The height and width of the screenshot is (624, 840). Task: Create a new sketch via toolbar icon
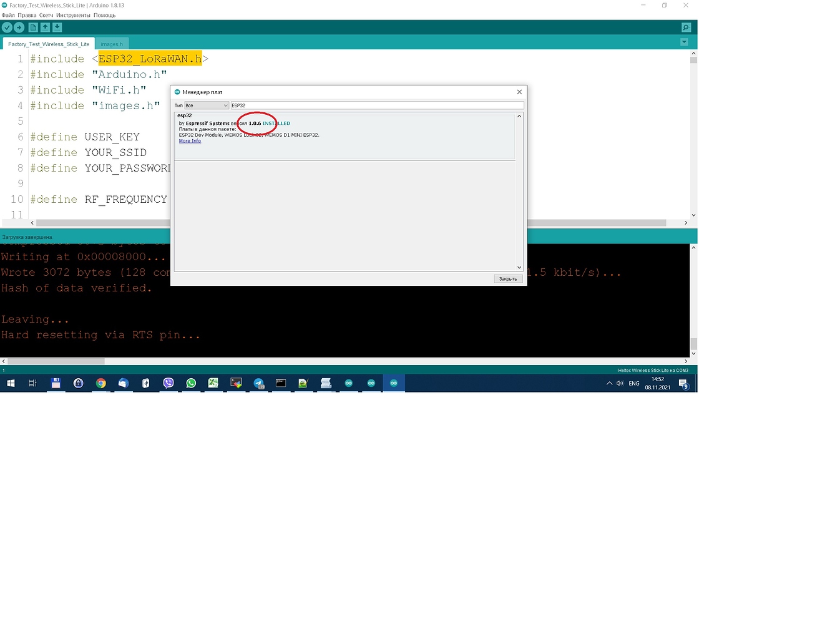coord(33,27)
